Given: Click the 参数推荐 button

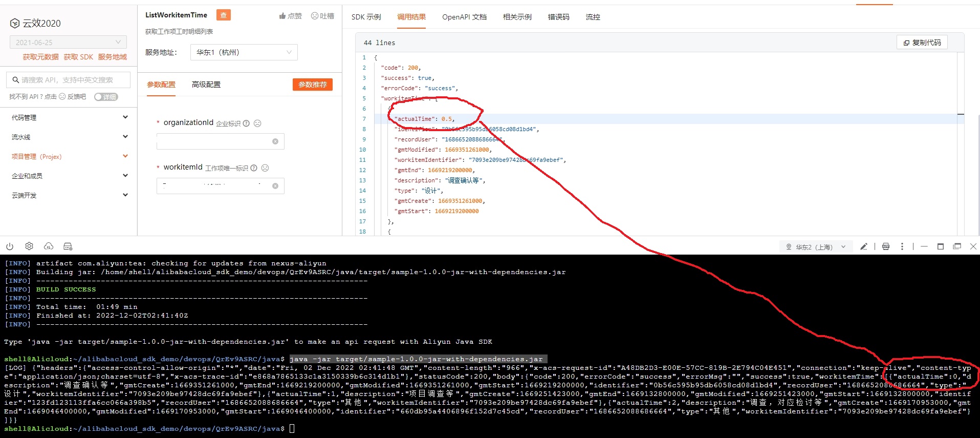Looking at the screenshot, I should (x=313, y=85).
